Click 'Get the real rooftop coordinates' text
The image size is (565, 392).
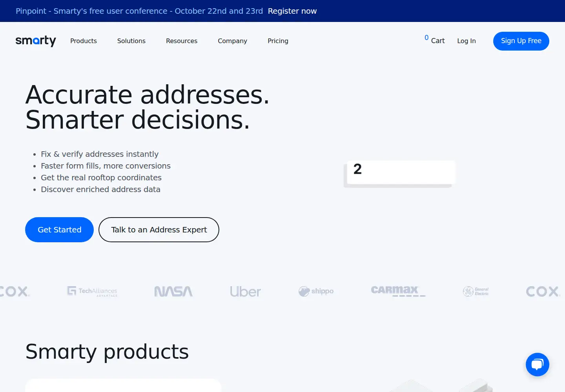pyautogui.click(x=101, y=178)
